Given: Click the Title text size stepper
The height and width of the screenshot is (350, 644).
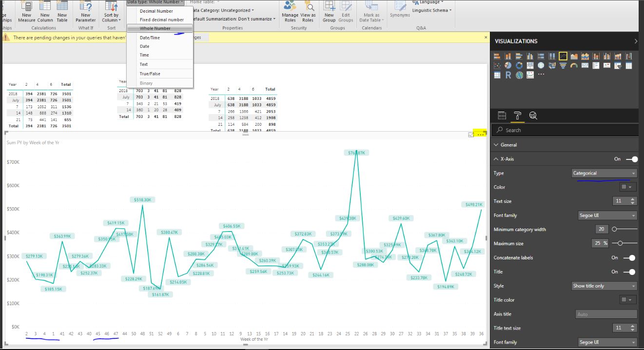Looking at the screenshot, I should click(633, 328).
